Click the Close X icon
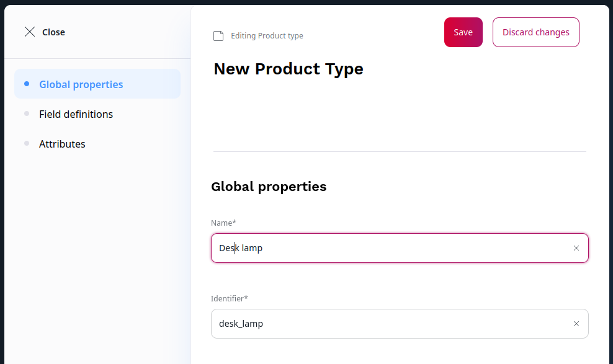The height and width of the screenshot is (364, 613). pyautogui.click(x=30, y=32)
